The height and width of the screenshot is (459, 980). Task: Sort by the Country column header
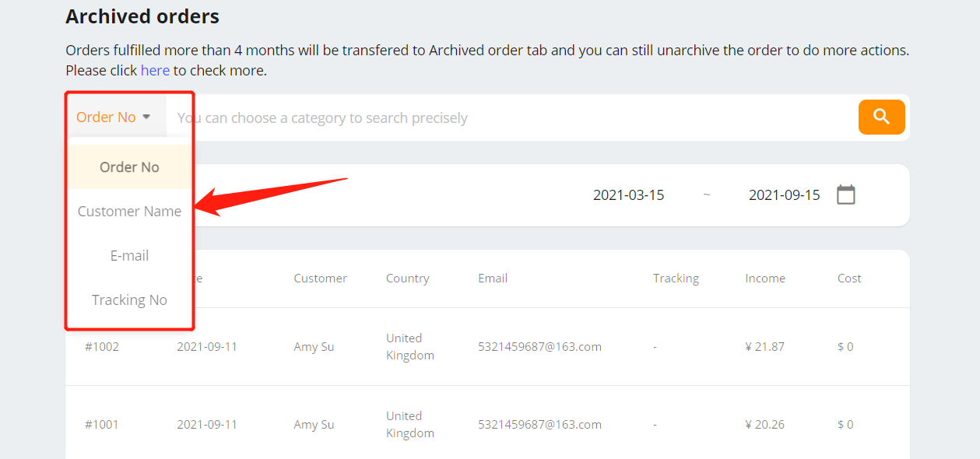click(407, 279)
